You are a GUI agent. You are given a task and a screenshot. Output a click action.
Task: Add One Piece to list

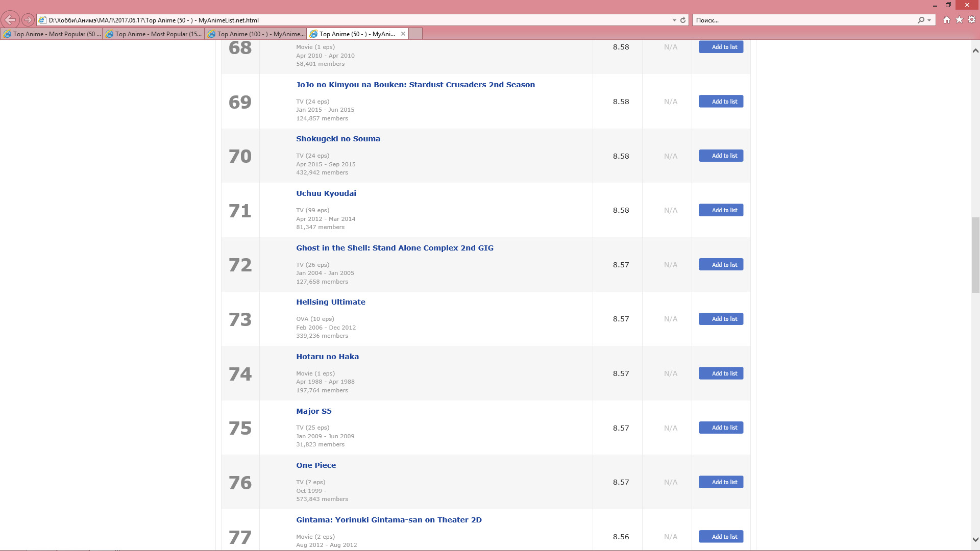click(721, 482)
